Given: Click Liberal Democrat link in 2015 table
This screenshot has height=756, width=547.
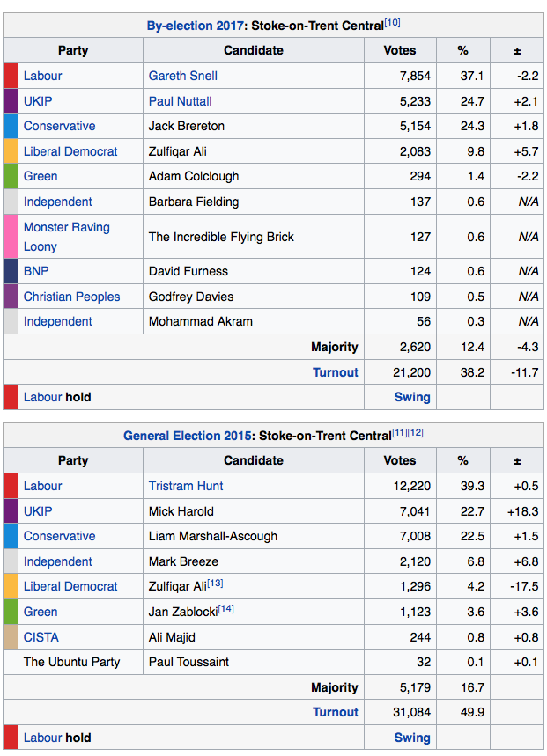Looking at the screenshot, I should tap(70, 586).
